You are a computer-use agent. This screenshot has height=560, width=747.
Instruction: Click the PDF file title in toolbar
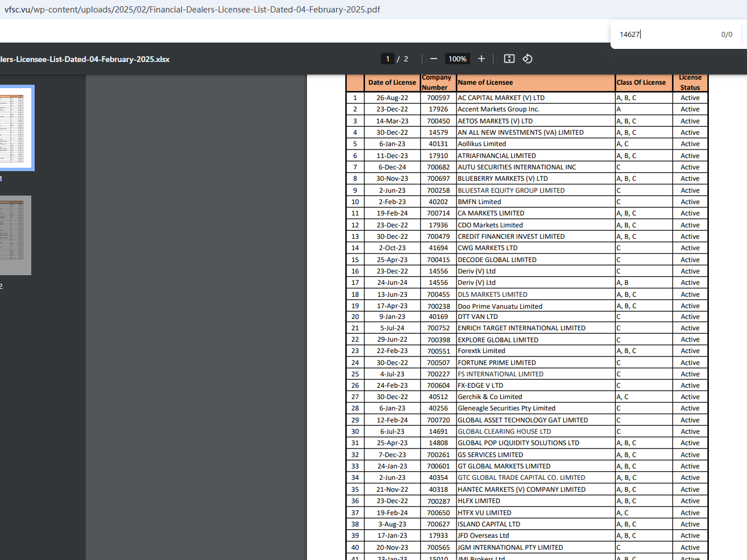pos(85,59)
